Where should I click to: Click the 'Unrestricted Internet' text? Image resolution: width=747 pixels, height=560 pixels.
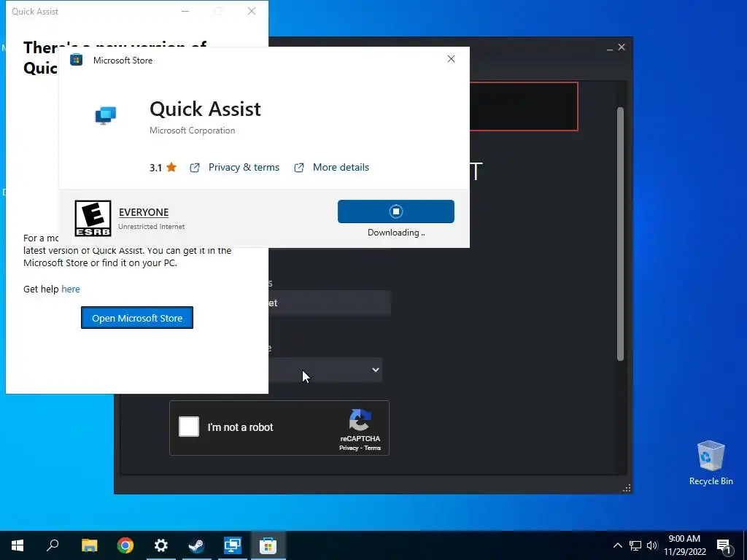pos(152,227)
